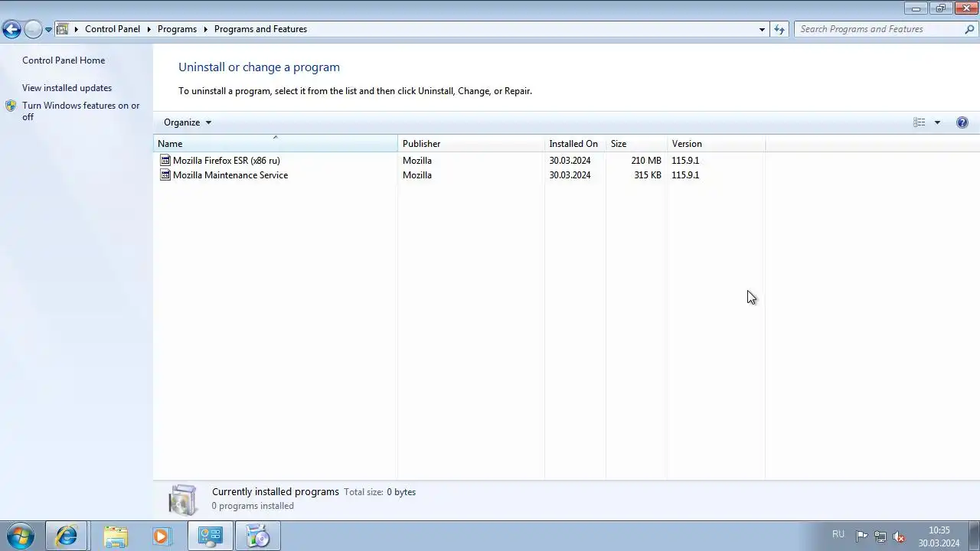Open Windows Explorer from taskbar

tap(116, 536)
